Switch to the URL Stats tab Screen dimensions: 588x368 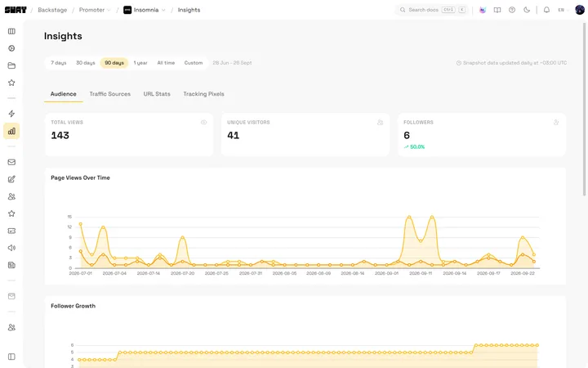(x=157, y=94)
